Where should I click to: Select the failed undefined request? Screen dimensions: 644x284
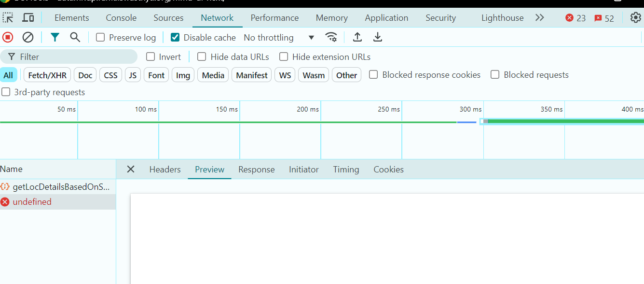coord(32,202)
